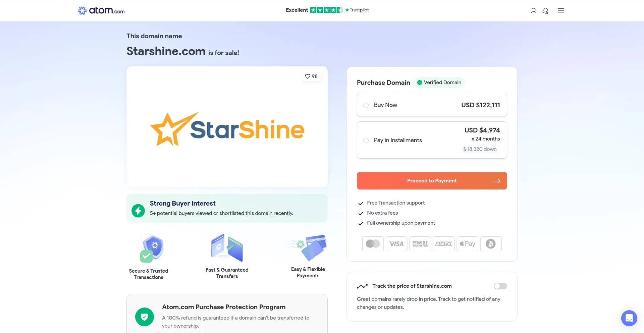Image resolution: width=644 pixels, height=333 pixels.
Task: Open the chat widget bubble
Action: point(629,318)
